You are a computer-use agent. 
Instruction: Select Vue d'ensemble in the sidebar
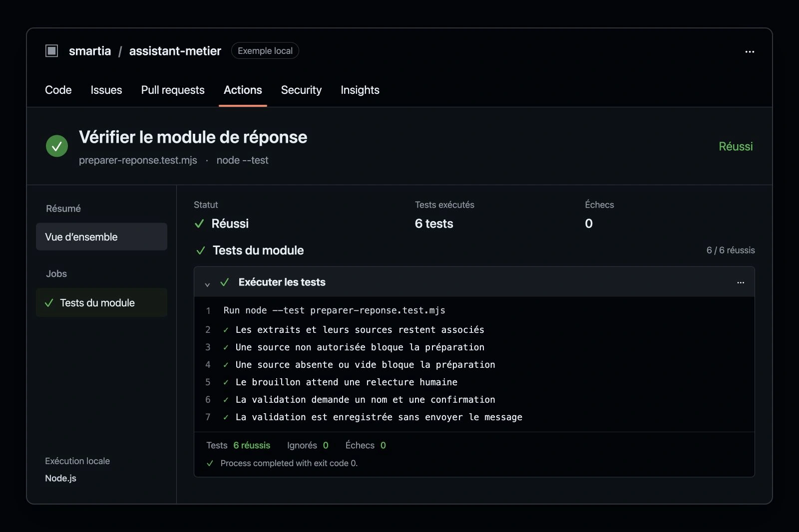coord(101,237)
